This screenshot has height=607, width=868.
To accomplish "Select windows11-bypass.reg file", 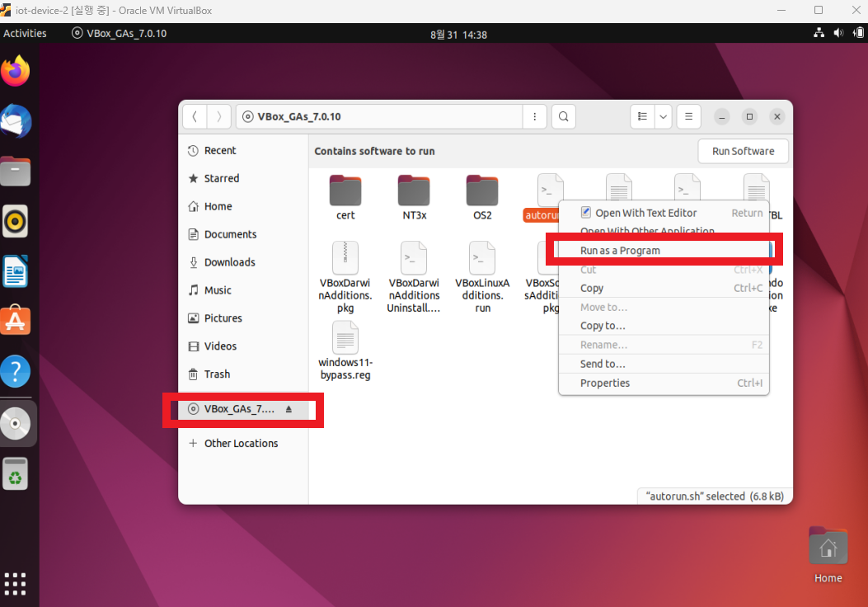I will tap(345, 351).
